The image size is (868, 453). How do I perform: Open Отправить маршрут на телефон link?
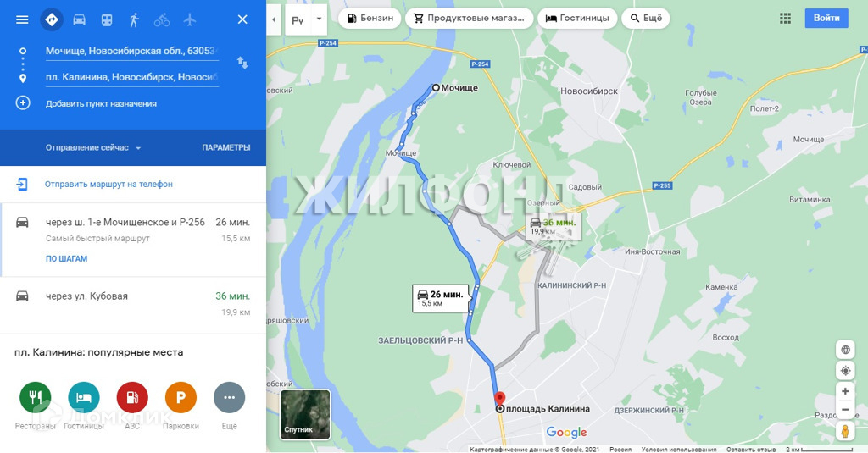click(x=108, y=185)
